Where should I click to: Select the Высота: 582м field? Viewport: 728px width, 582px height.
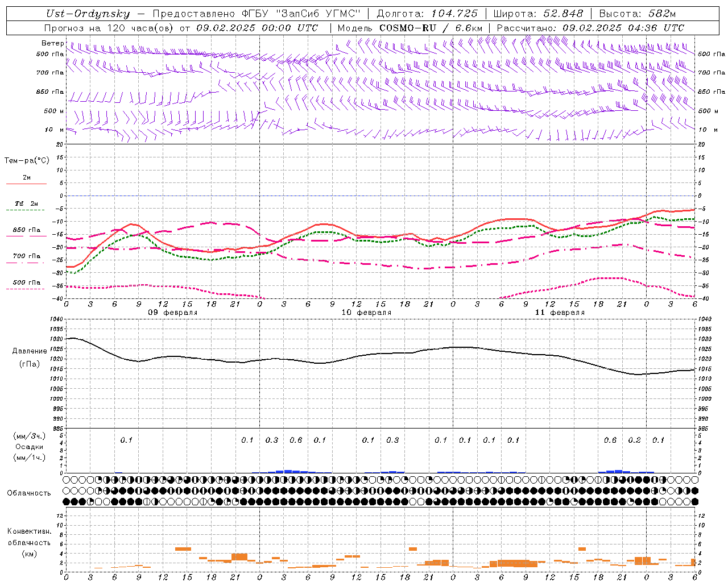coord(638,14)
